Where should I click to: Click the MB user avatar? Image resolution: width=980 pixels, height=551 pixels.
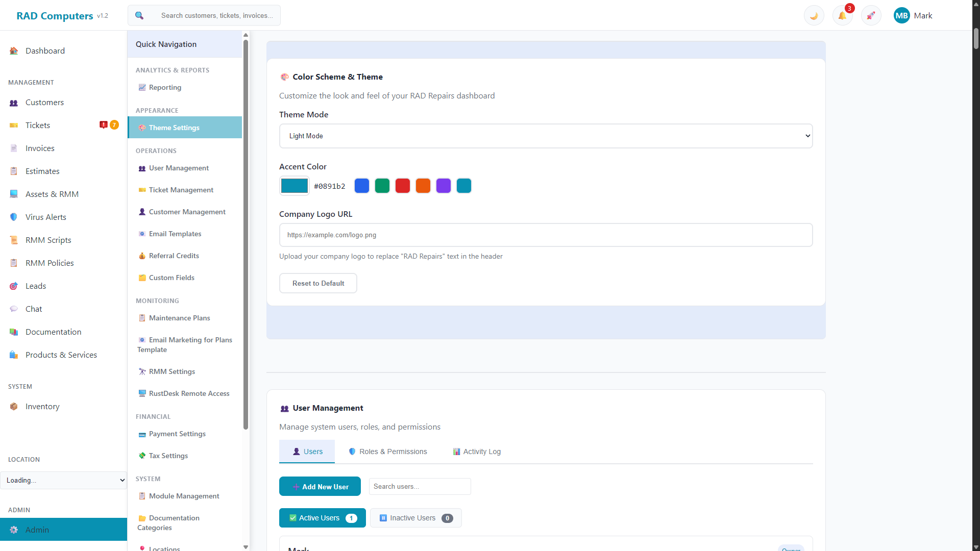tap(901, 16)
